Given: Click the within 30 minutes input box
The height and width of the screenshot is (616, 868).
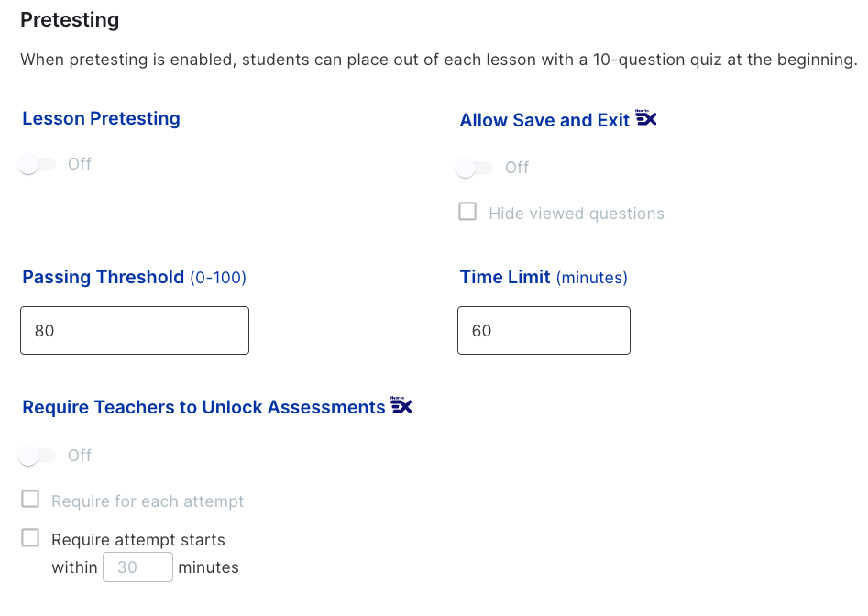Looking at the screenshot, I should click(x=137, y=566).
